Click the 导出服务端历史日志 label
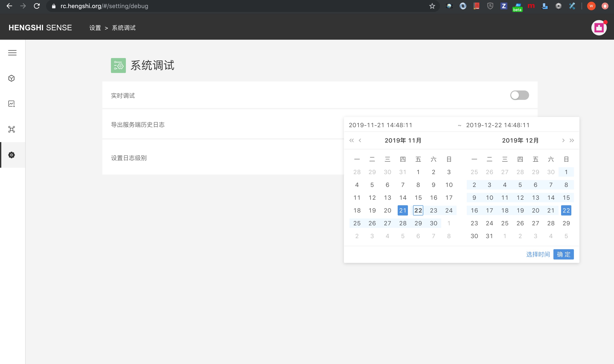This screenshot has height=364, width=614. pos(138,125)
